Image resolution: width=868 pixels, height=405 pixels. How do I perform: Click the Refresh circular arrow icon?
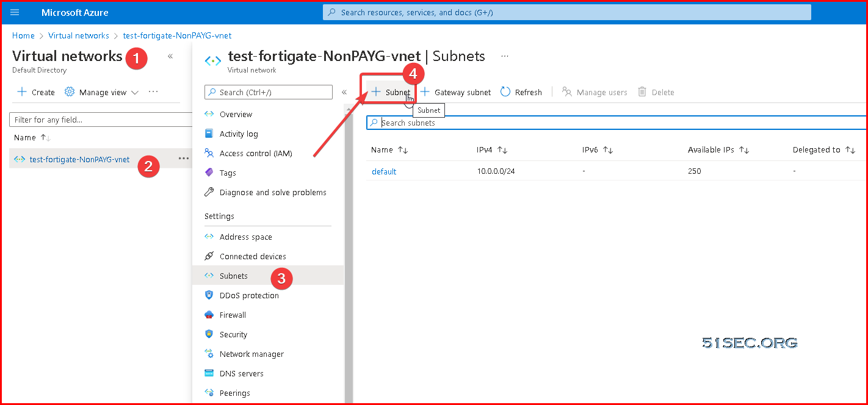click(x=505, y=92)
